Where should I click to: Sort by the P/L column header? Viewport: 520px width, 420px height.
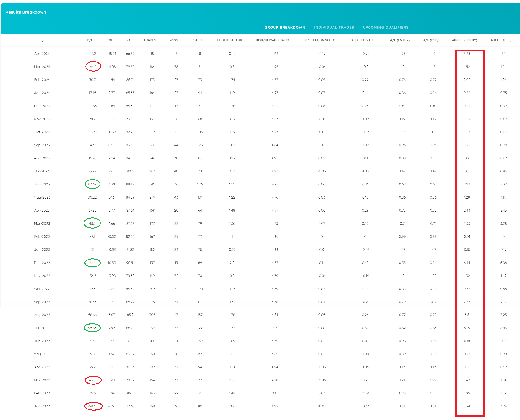pyautogui.click(x=90, y=40)
